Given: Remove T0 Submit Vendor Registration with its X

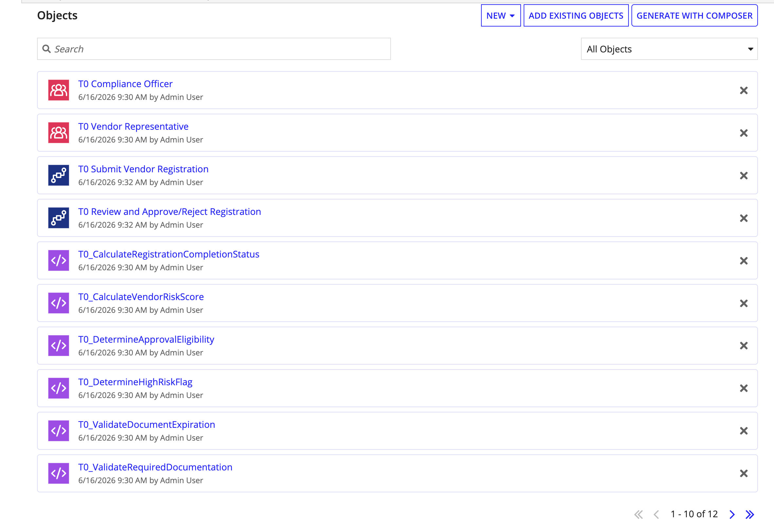Looking at the screenshot, I should (744, 176).
